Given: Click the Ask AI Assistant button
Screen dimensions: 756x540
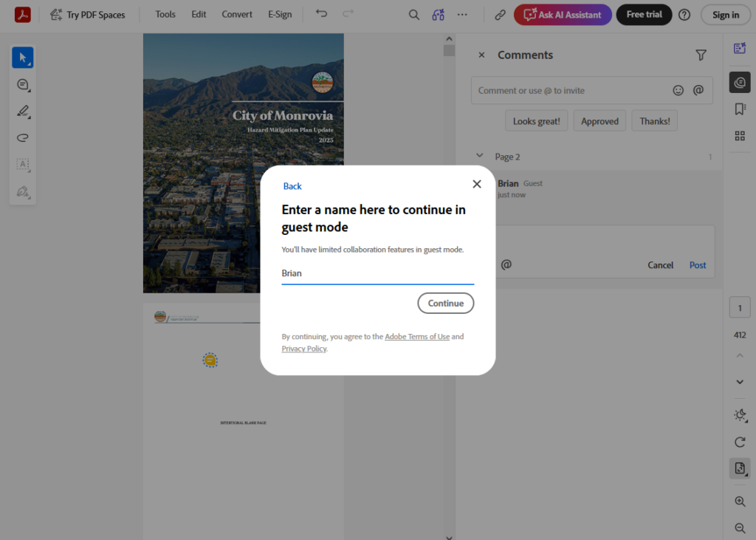Looking at the screenshot, I should [563, 15].
